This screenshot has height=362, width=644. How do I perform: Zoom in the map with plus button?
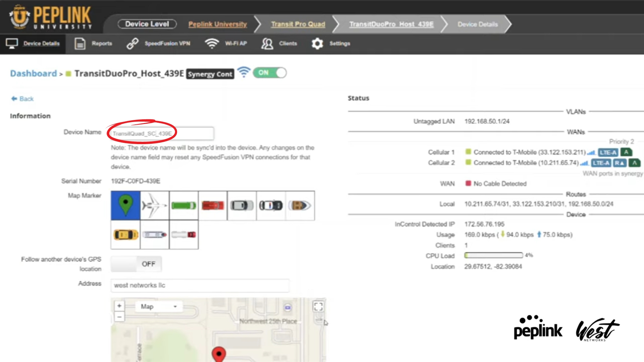[x=119, y=306]
